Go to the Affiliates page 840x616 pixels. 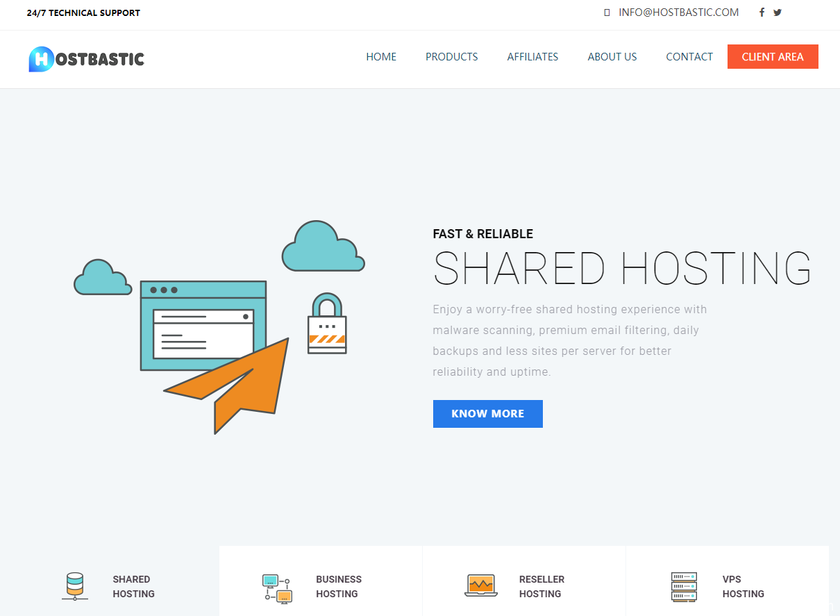532,57
